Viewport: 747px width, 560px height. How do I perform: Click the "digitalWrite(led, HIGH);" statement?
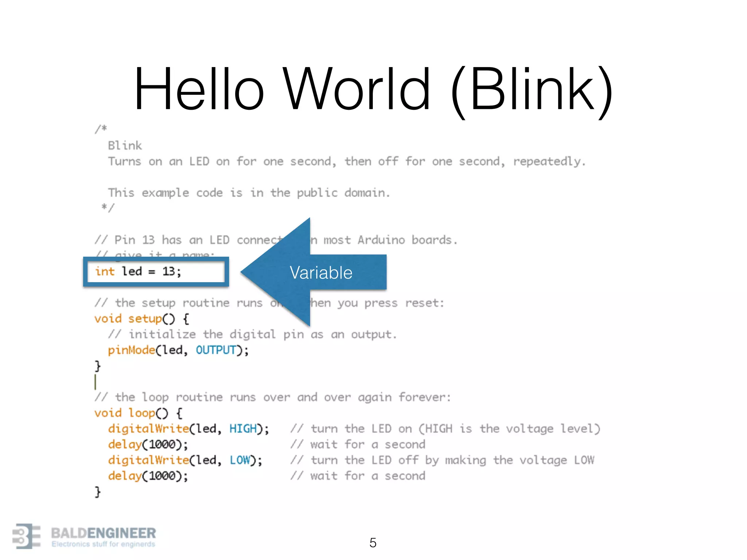click(x=189, y=429)
